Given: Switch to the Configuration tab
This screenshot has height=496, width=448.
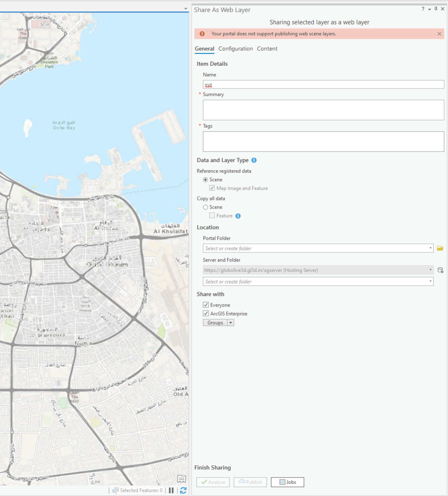Looking at the screenshot, I should (235, 49).
